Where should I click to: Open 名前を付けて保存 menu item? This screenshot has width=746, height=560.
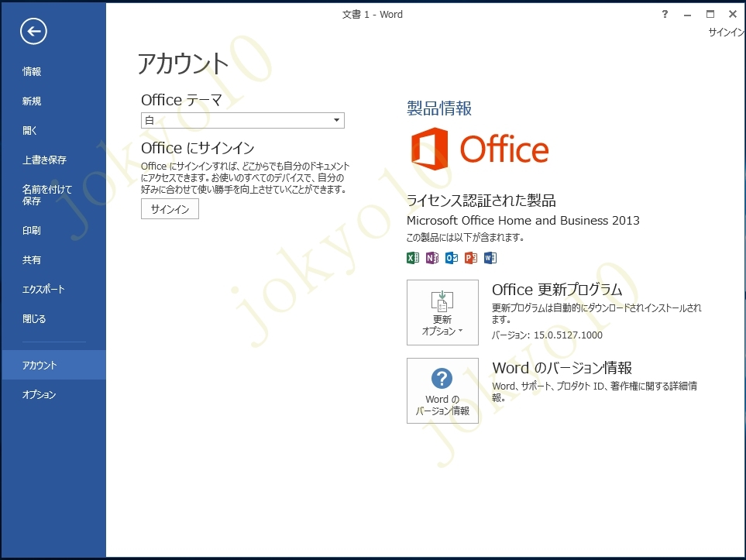tap(46, 195)
